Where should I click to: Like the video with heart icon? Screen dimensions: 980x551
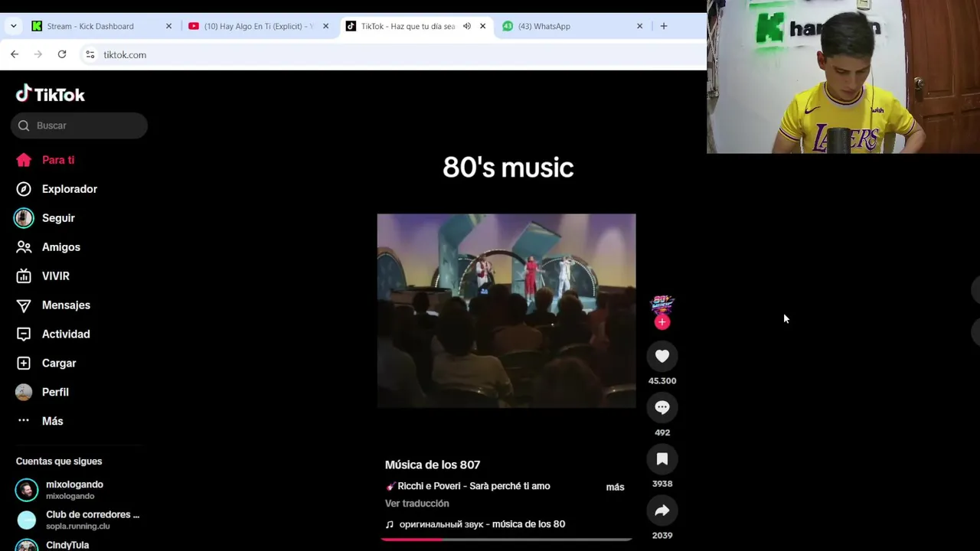click(662, 356)
